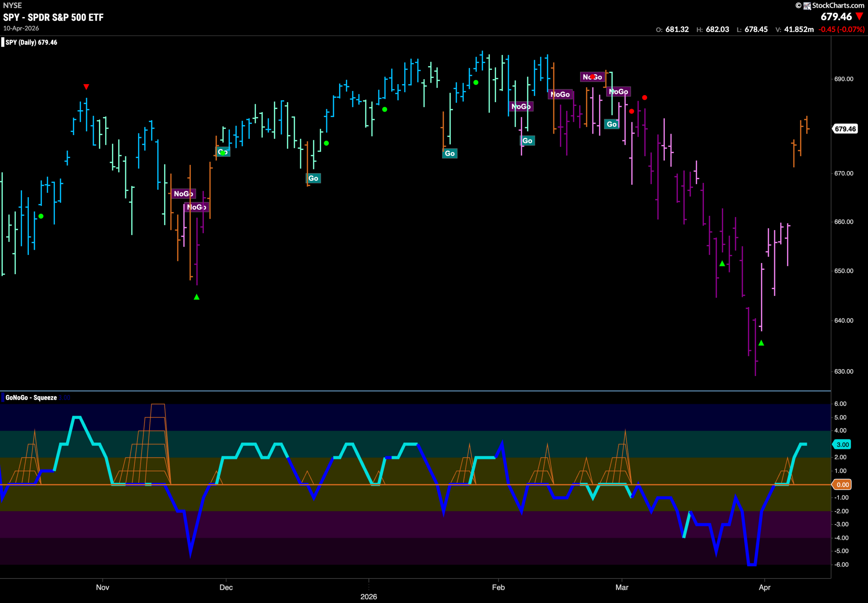Click the Go label in late January
The height and width of the screenshot is (603, 868).
tap(450, 153)
